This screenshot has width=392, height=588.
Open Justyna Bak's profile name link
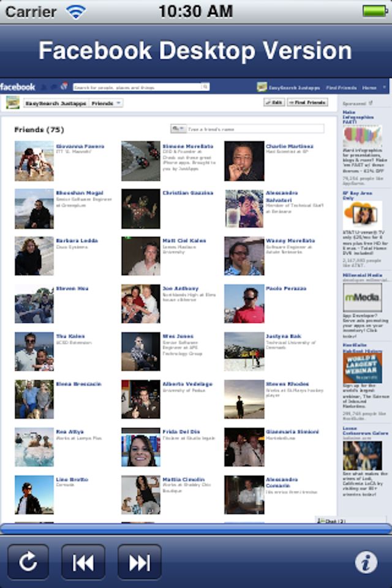coord(283,336)
